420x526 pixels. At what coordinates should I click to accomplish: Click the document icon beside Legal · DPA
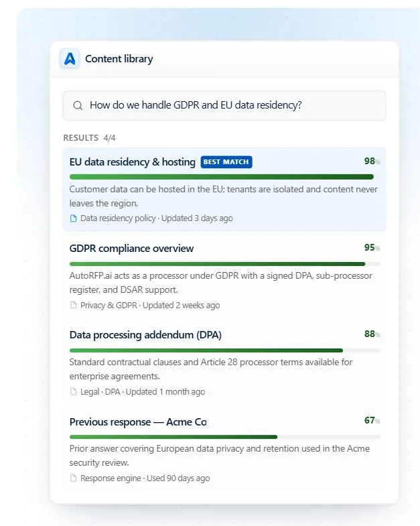click(73, 392)
